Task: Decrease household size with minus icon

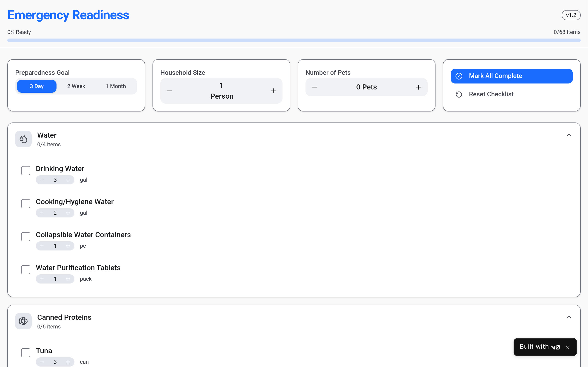Action: point(170,91)
